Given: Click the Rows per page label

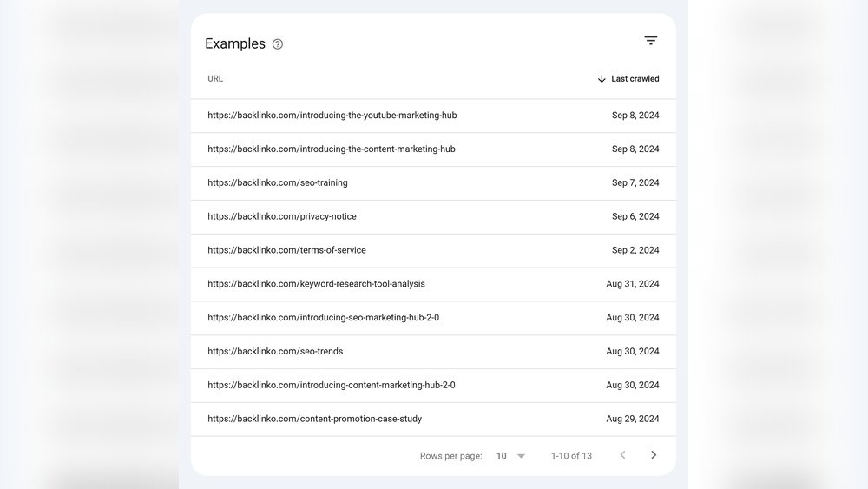Looking at the screenshot, I should point(450,456).
